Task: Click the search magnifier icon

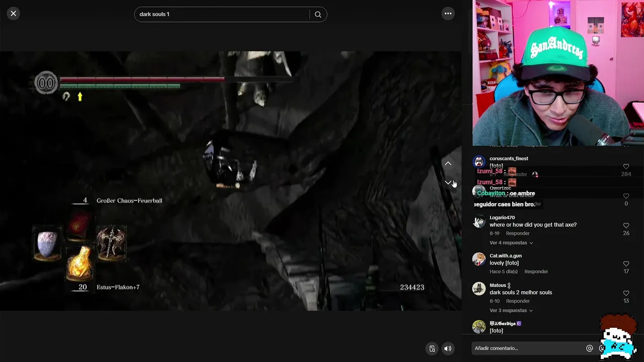Action: [x=318, y=15]
